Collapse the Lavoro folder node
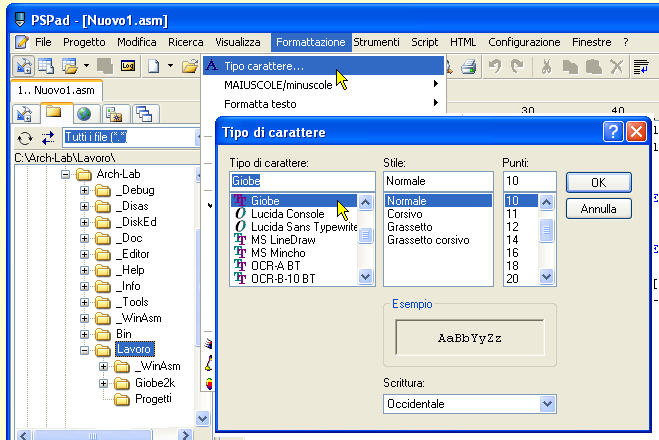The height and width of the screenshot is (440, 659). pos(85,351)
